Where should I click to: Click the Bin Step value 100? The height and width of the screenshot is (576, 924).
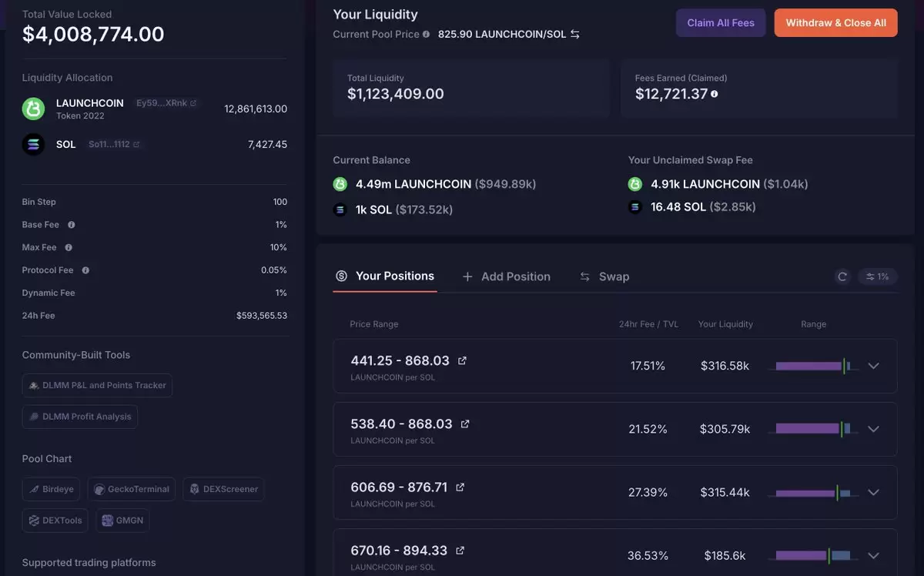280,202
